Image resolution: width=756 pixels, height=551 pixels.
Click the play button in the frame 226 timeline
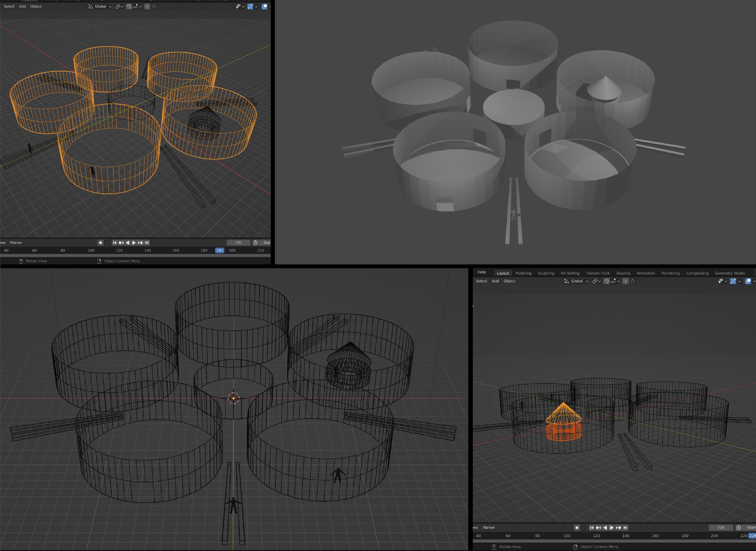pyautogui.click(x=611, y=528)
